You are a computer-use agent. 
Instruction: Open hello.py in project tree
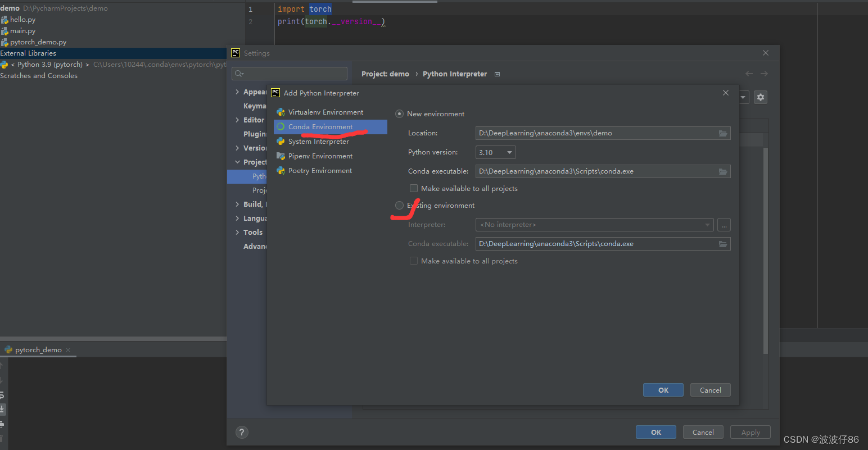coord(22,20)
